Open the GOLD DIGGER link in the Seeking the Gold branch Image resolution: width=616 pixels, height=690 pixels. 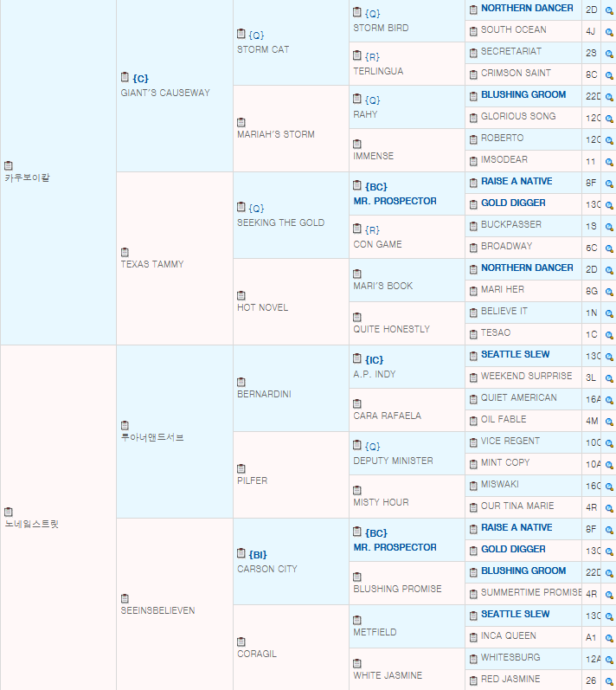click(513, 203)
